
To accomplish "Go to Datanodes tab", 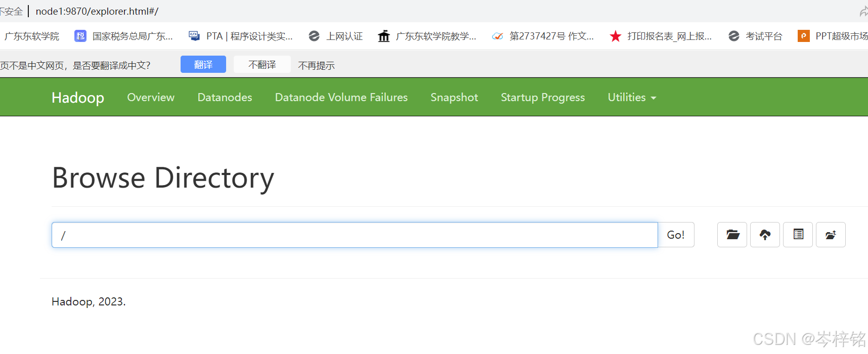I will 225,97.
